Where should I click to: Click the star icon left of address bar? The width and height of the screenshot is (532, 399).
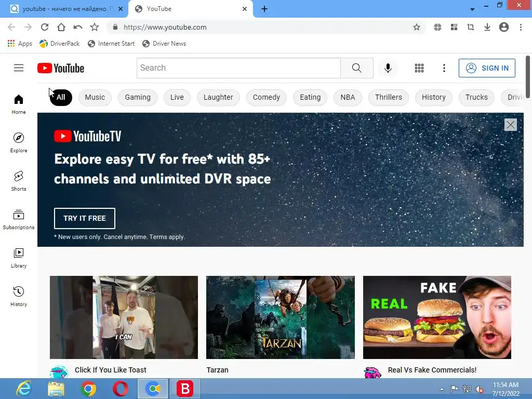tap(95, 27)
